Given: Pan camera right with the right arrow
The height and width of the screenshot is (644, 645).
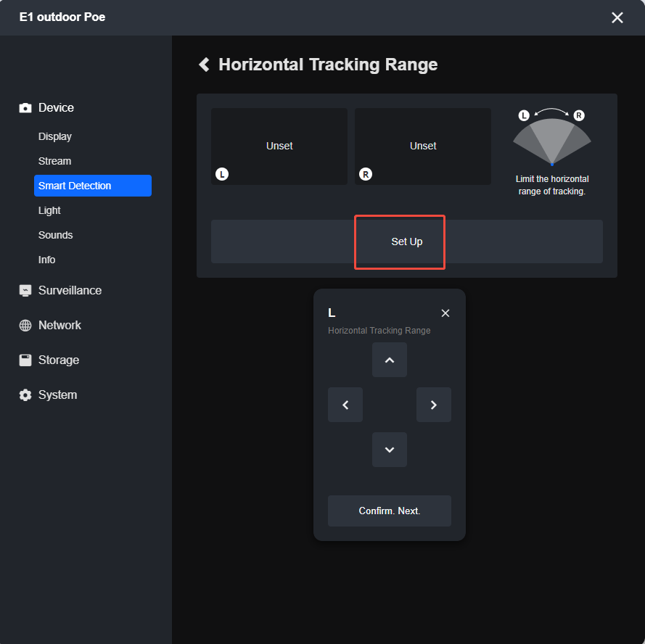Looking at the screenshot, I should tap(434, 405).
